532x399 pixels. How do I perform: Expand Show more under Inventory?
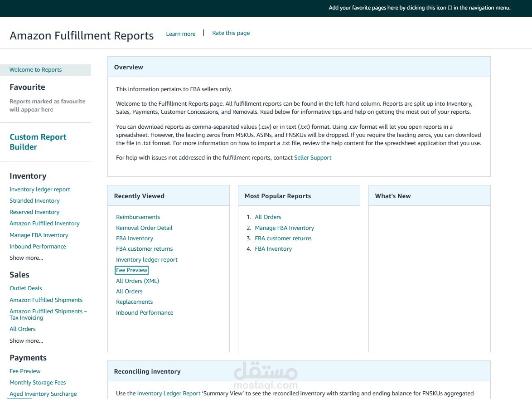(x=26, y=258)
